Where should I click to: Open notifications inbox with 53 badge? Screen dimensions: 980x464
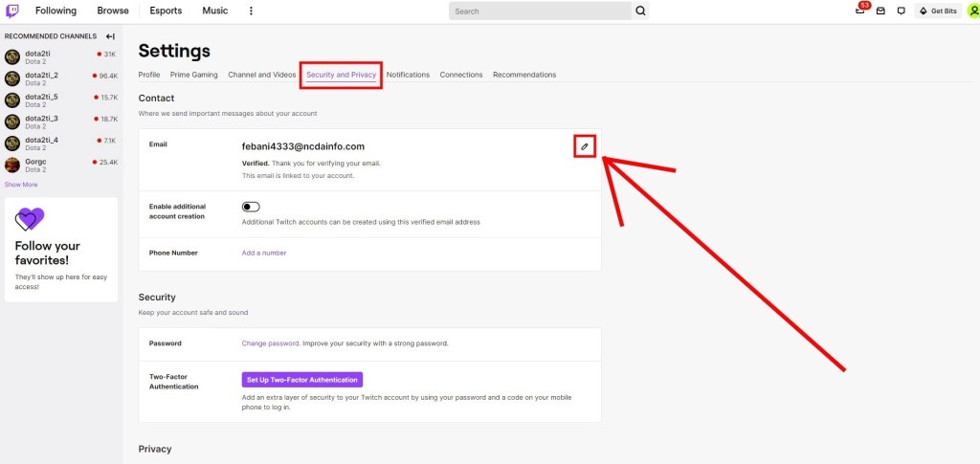click(860, 11)
